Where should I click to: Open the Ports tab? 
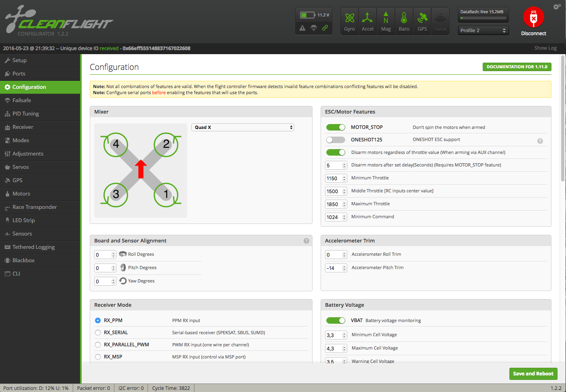click(40, 74)
